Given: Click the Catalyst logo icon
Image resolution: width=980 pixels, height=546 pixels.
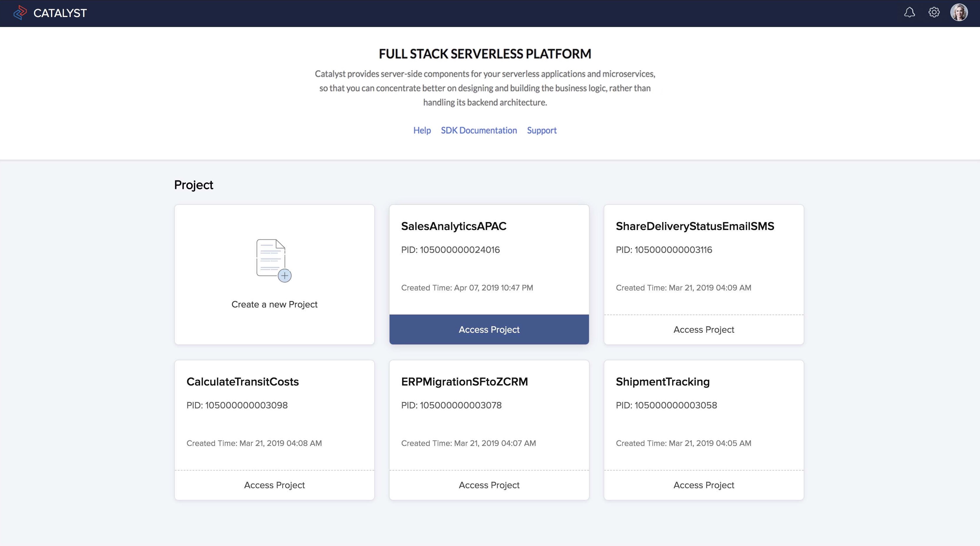Looking at the screenshot, I should pyautogui.click(x=20, y=13).
